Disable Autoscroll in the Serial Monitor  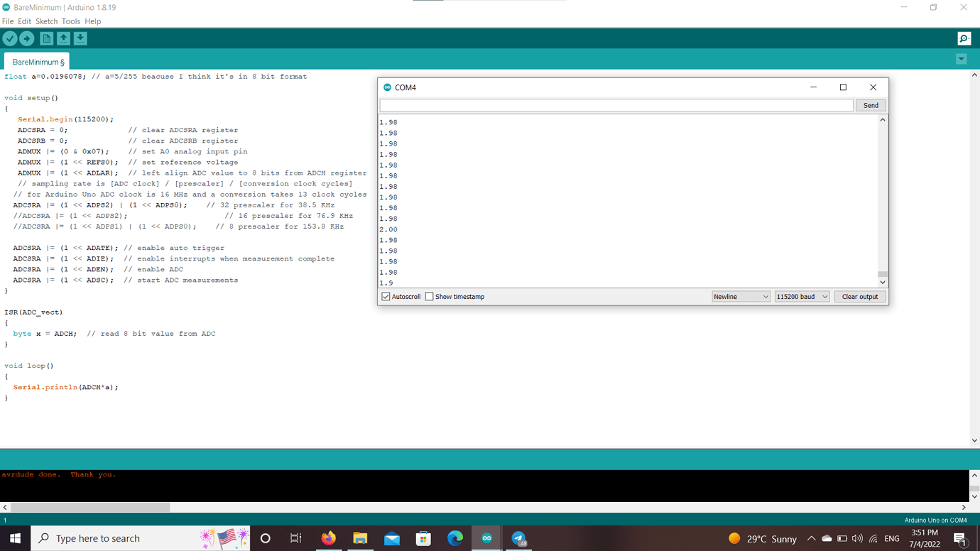click(384, 296)
